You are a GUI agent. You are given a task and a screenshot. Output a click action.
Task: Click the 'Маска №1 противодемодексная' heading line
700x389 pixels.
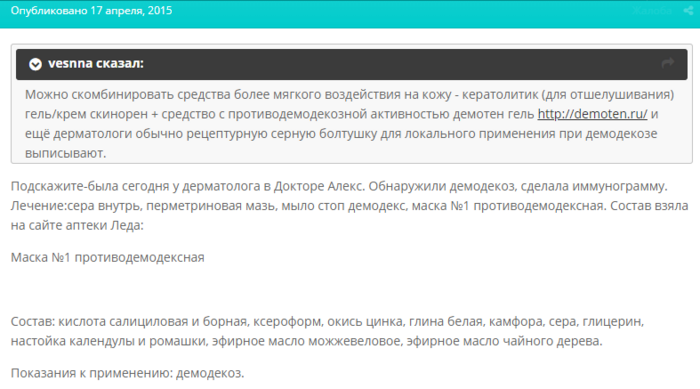click(108, 258)
